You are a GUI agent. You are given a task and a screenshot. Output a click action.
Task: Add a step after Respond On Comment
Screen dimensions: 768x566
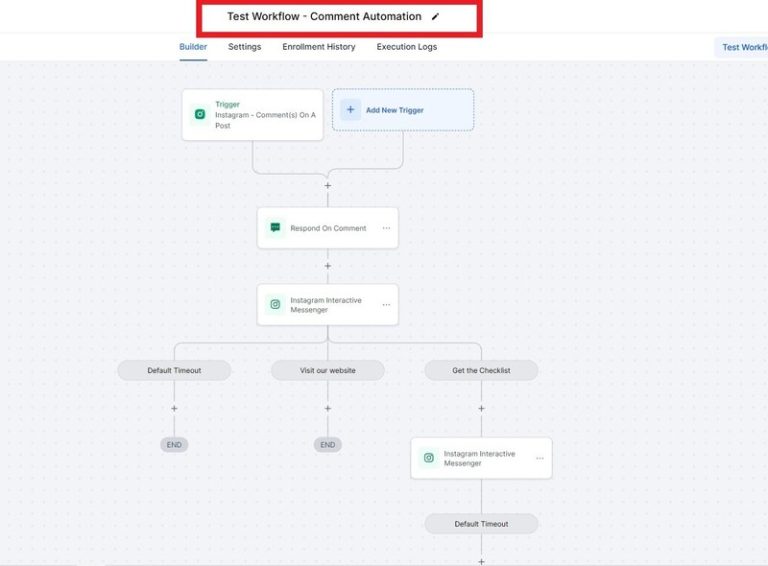(327, 266)
